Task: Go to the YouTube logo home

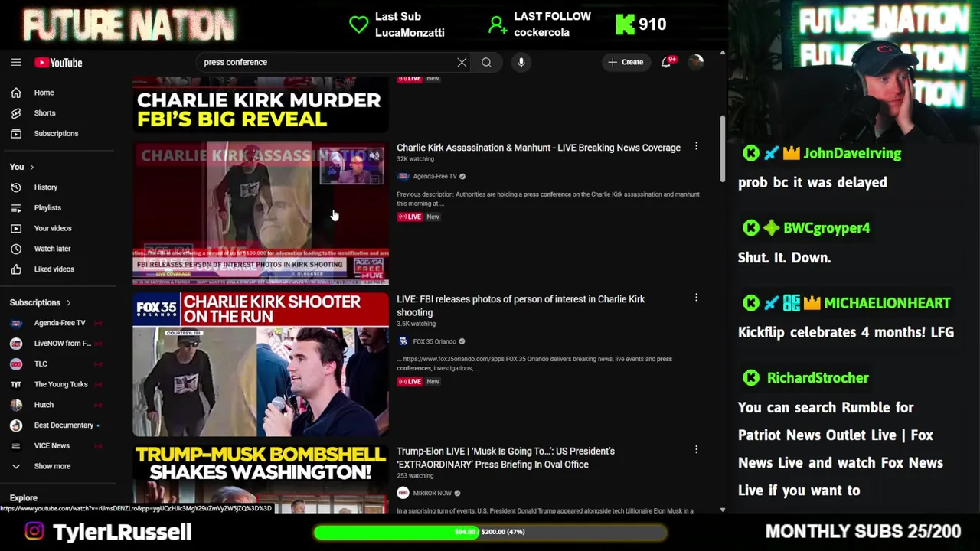Action: (x=58, y=63)
